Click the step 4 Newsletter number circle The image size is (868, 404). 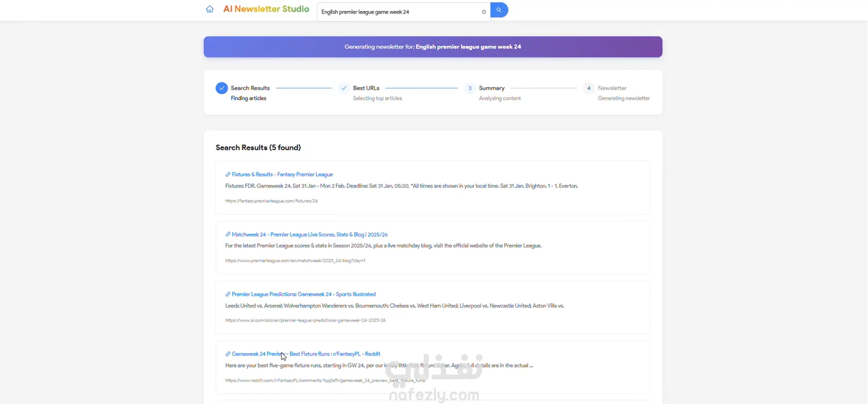(x=589, y=88)
